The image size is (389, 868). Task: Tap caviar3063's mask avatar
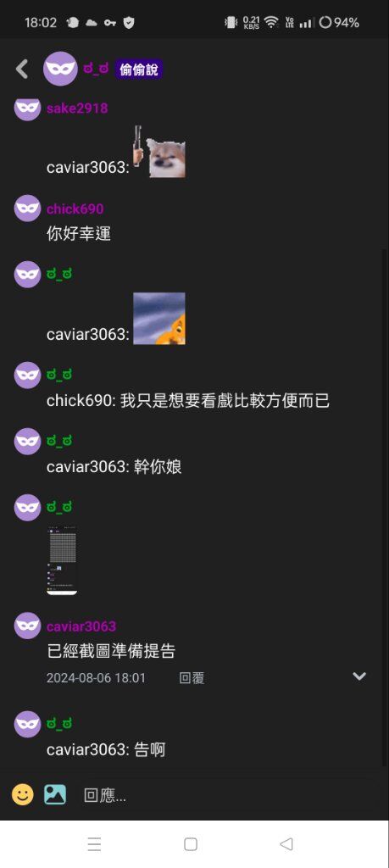(x=28, y=626)
